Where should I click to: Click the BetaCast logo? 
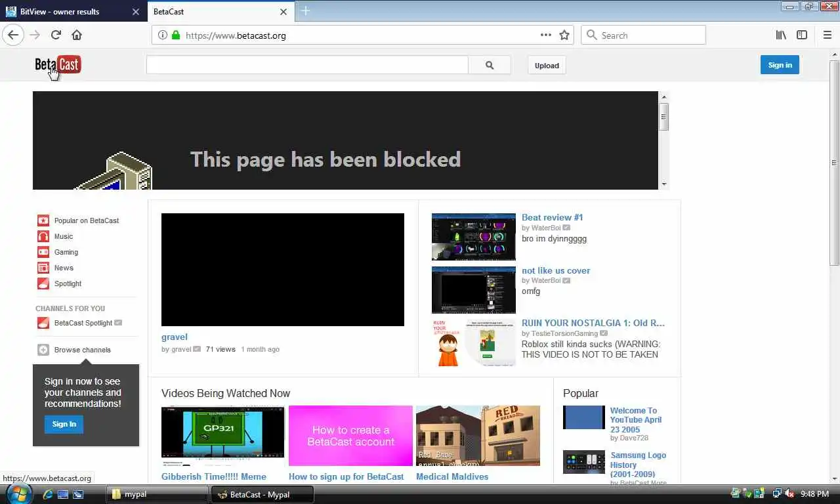pos(58,64)
